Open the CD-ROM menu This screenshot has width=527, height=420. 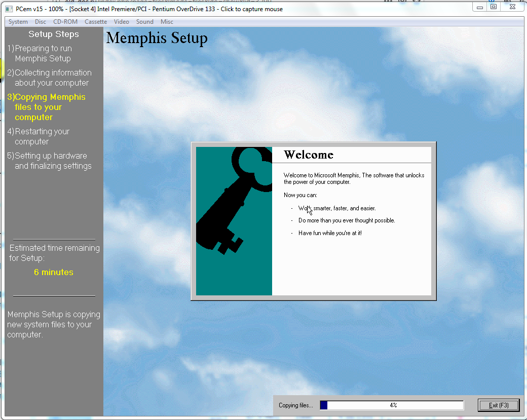pos(65,22)
